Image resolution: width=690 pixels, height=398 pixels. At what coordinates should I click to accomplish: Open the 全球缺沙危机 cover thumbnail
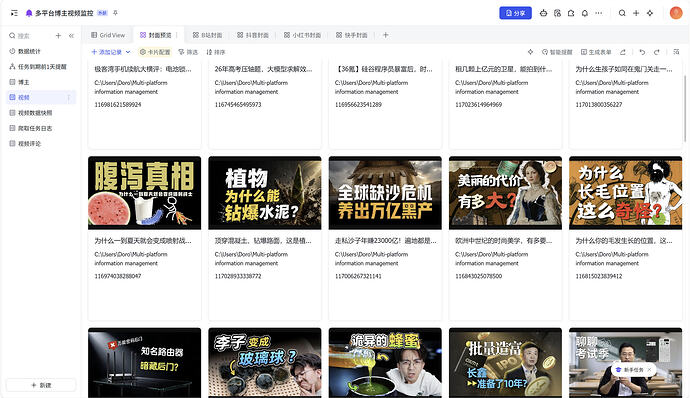(385, 193)
